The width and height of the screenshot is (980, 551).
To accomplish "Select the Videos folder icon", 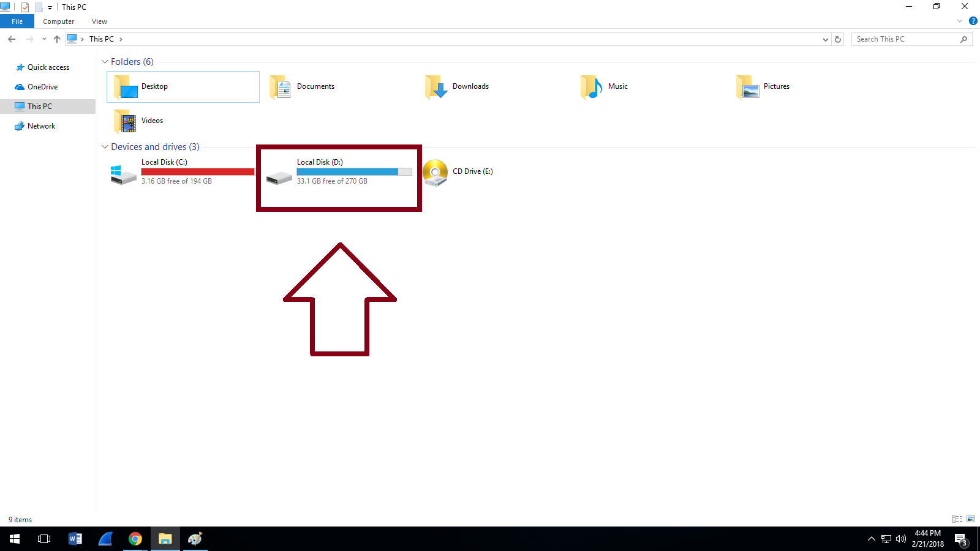I will (x=125, y=121).
